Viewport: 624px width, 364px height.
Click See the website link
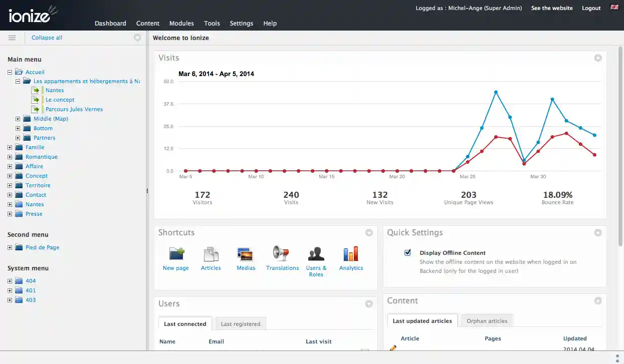(552, 8)
